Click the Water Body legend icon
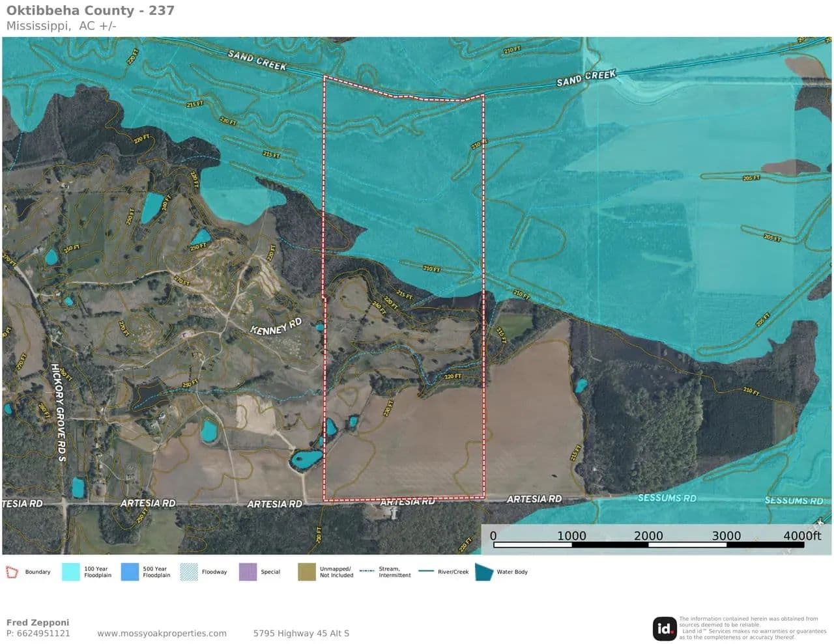This screenshot has width=834, height=644. (x=484, y=572)
